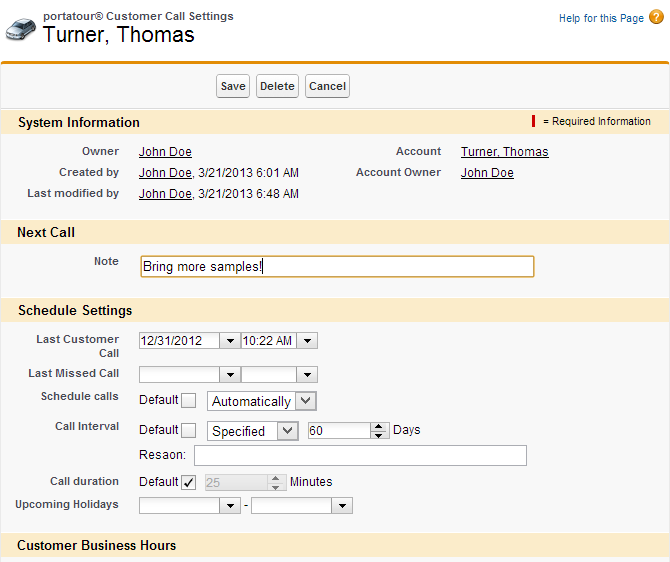Click the Required Information legend text
This screenshot has height=562, width=670.
click(x=597, y=121)
